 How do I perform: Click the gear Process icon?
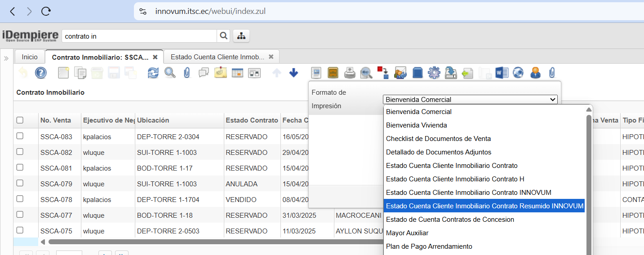tap(434, 73)
